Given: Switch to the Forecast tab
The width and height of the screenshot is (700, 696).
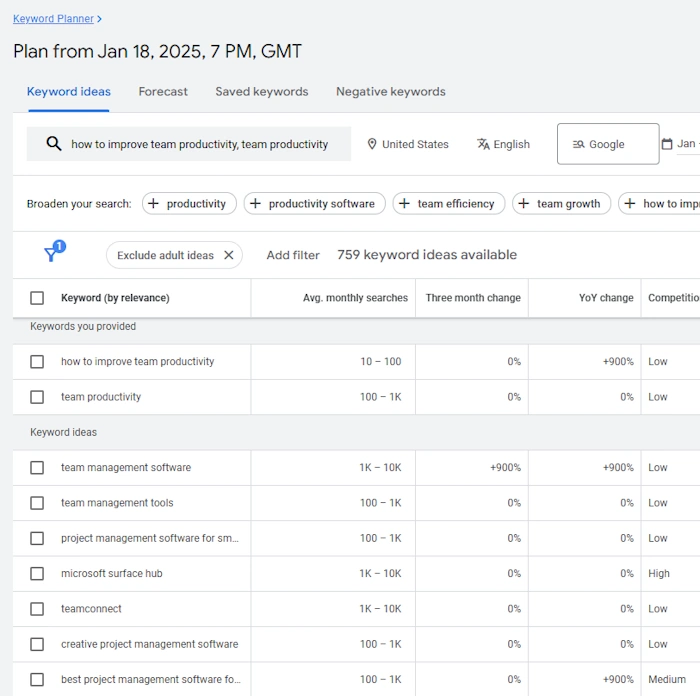Looking at the screenshot, I should coord(163,92).
